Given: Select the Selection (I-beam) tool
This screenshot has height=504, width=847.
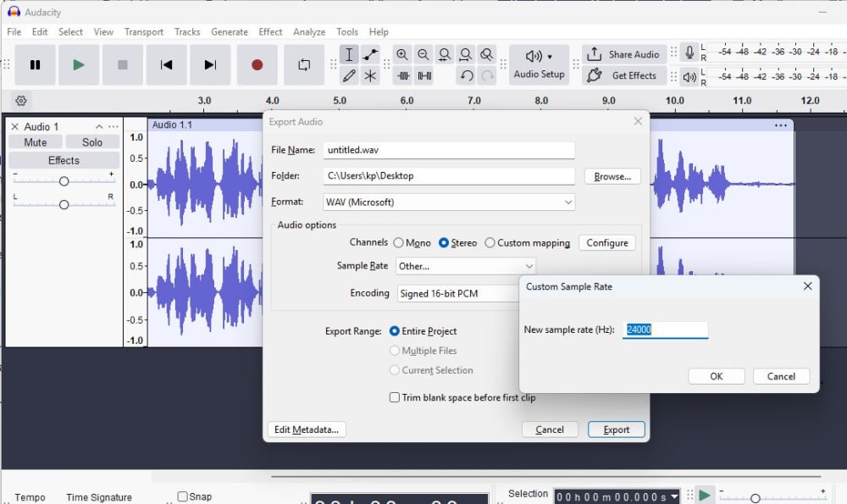Looking at the screenshot, I should pyautogui.click(x=349, y=54).
